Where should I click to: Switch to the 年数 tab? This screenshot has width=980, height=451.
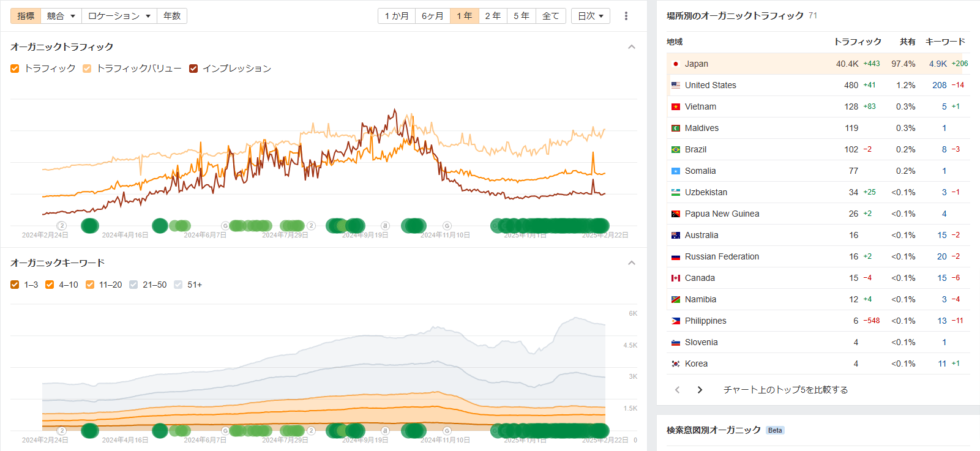click(172, 16)
